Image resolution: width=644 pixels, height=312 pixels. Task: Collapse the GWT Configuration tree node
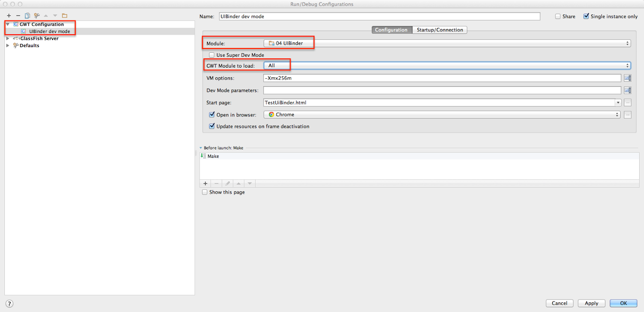[8, 24]
